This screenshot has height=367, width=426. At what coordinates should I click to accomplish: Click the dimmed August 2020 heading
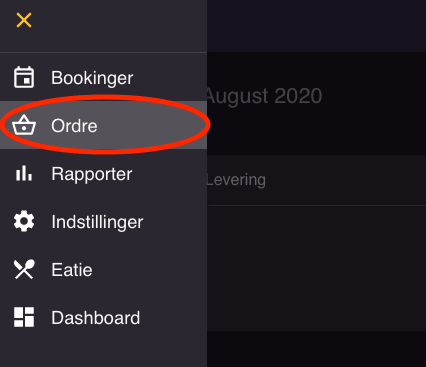tap(264, 96)
